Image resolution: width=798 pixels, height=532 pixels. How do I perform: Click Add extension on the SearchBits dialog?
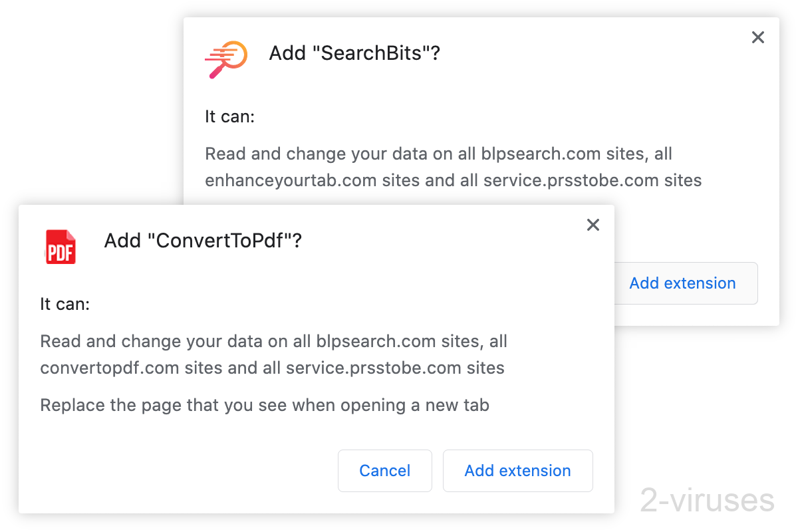pyautogui.click(x=682, y=283)
